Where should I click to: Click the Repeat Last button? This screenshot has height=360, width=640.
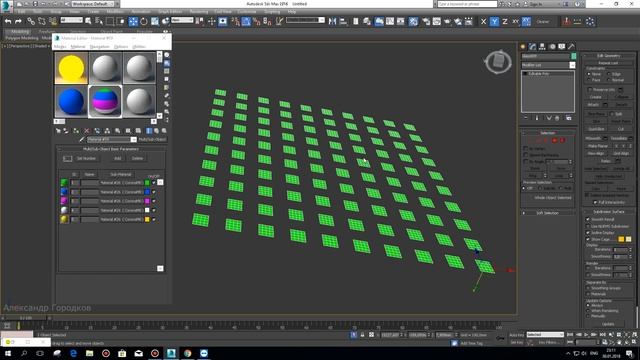pyautogui.click(x=608, y=63)
